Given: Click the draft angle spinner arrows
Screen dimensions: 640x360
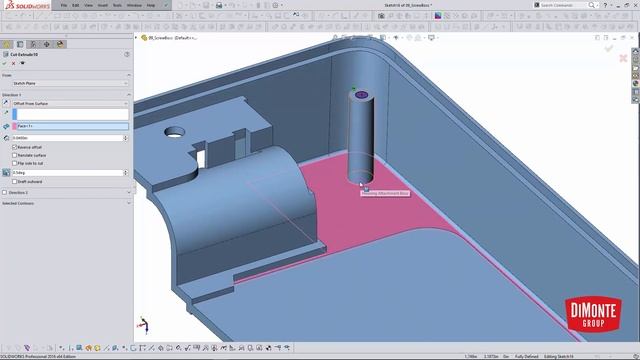Looking at the screenshot, I should [126, 173].
